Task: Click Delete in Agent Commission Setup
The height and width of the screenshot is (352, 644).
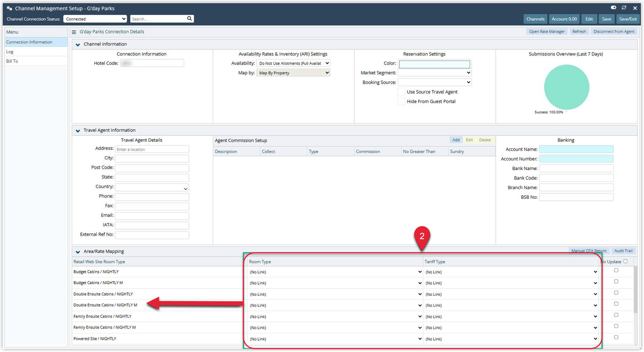Action: click(x=485, y=140)
